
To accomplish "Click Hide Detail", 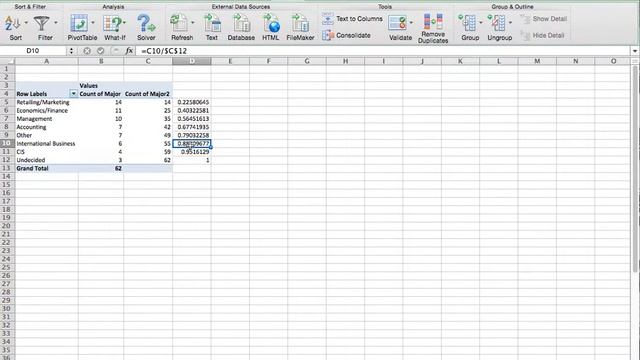I will click(542, 36).
